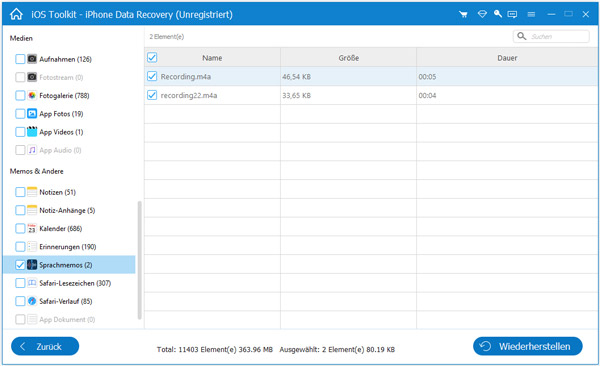
Task: Click the search magnifier icon
Action: (522, 36)
